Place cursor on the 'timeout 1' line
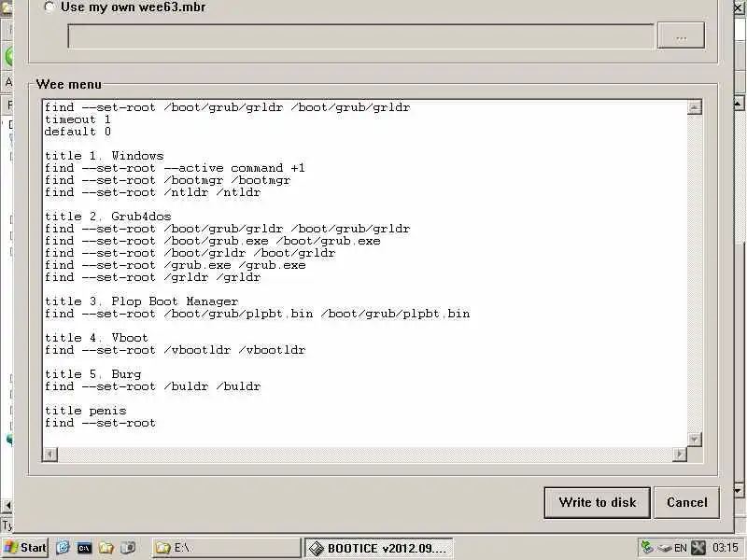This screenshot has height=560, width=747. [78, 119]
